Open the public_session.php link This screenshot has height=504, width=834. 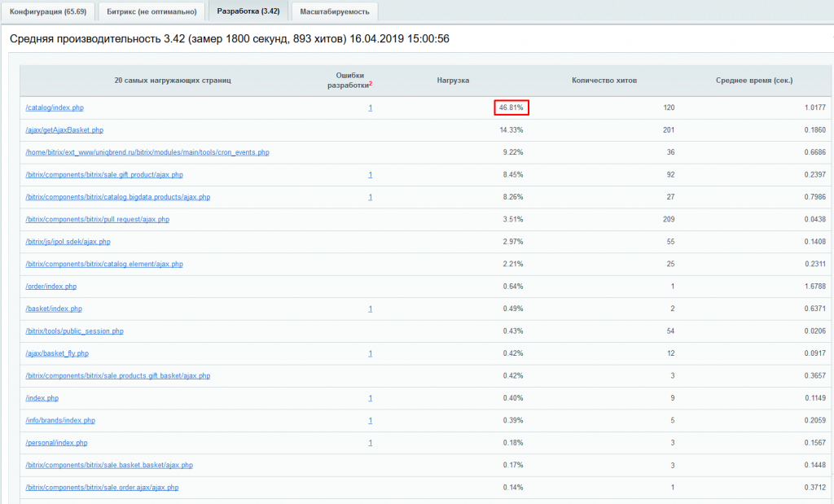click(75, 331)
